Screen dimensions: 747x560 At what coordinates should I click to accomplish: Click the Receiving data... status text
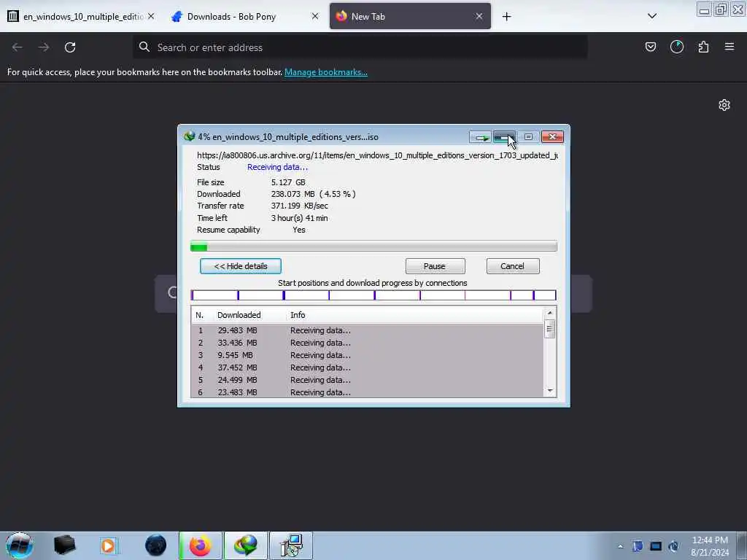[277, 167]
